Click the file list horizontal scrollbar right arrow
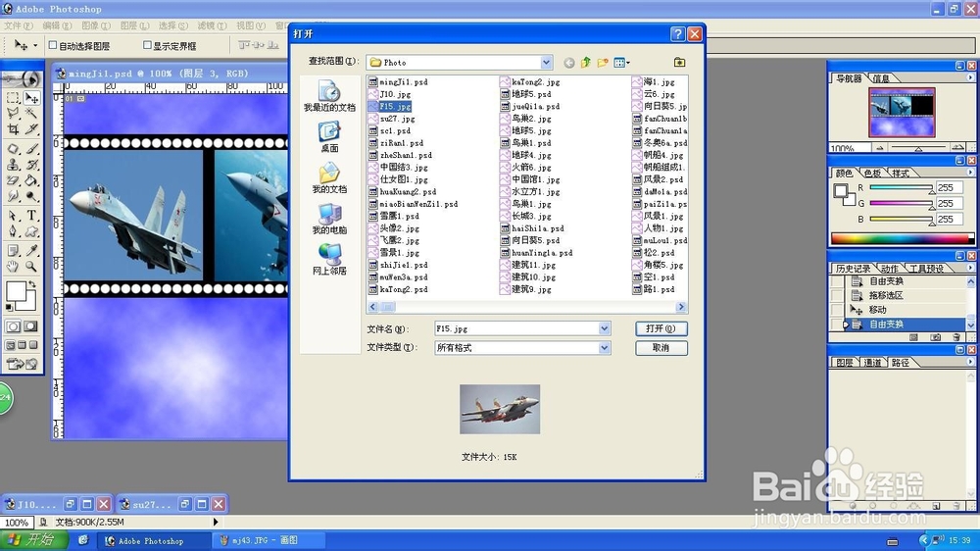 [x=681, y=307]
